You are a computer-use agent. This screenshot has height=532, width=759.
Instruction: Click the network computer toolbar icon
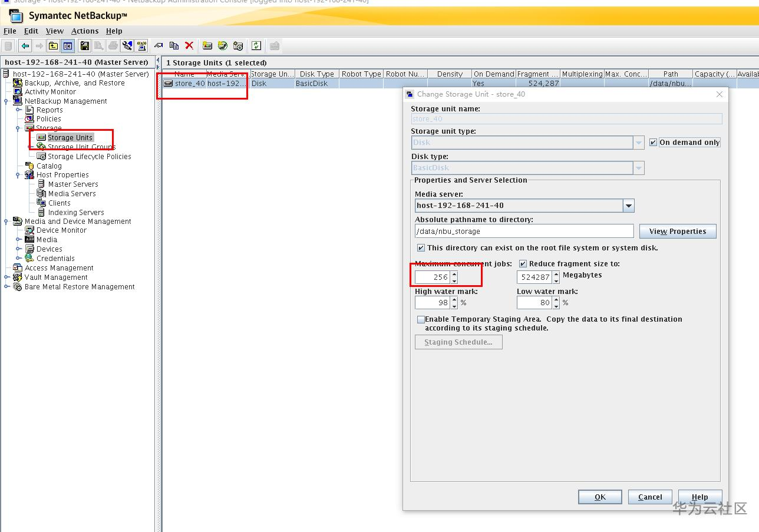tap(141, 46)
